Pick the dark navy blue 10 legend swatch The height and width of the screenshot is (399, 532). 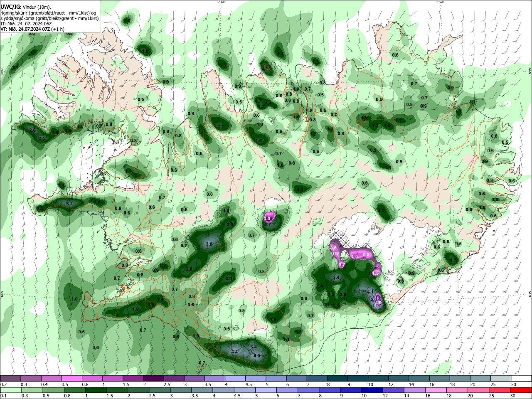(372, 390)
